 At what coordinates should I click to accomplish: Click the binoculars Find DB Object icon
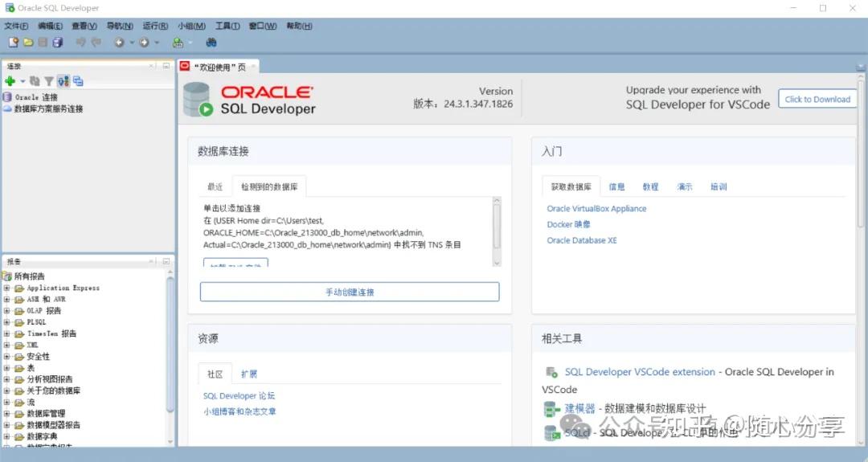pyautogui.click(x=211, y=42)
